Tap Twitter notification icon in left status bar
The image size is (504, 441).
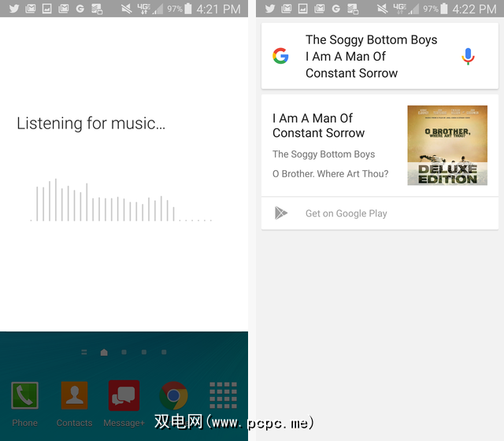coord(14,9)
